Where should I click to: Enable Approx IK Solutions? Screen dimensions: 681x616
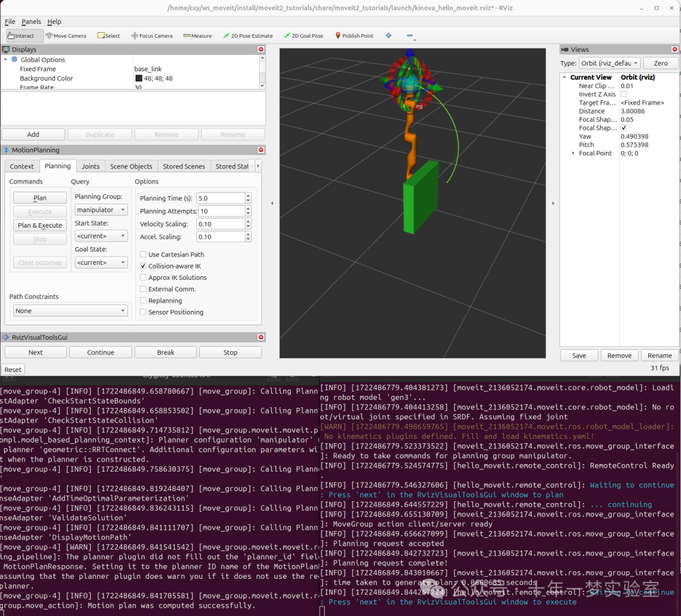coord(143,277)
